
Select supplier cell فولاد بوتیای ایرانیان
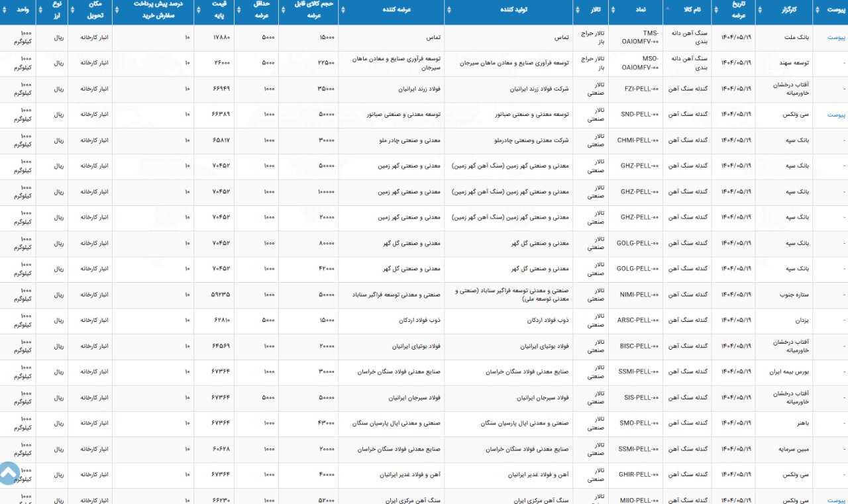pos(417,346)
